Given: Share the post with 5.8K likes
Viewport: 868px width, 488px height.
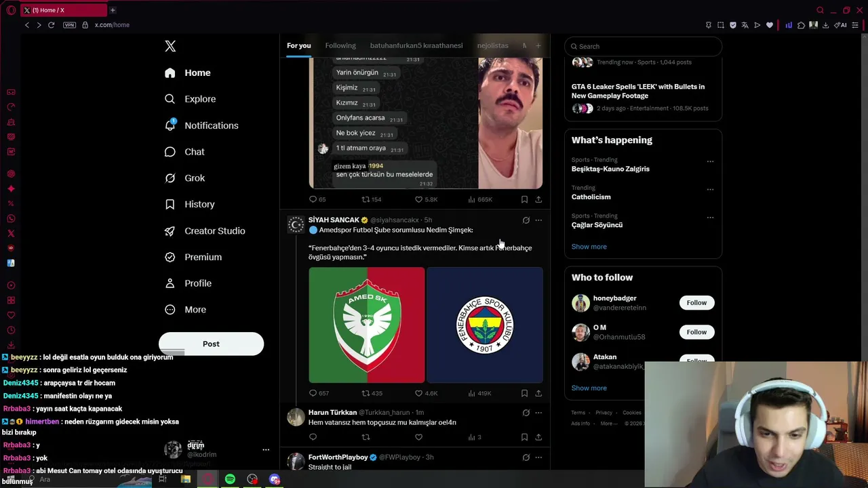Looking at the screenshot, I should click(x=538, y=199).
